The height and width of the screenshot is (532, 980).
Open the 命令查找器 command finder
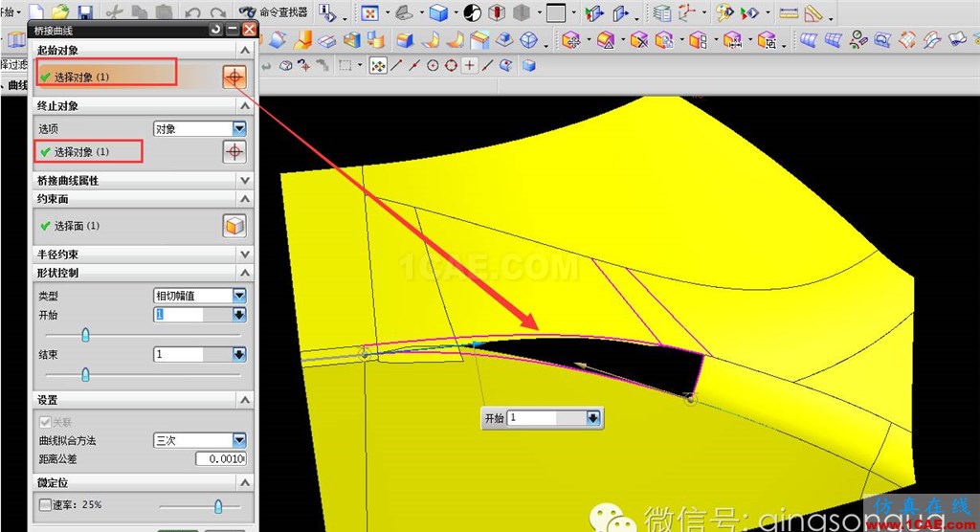(x=274, y=11)
